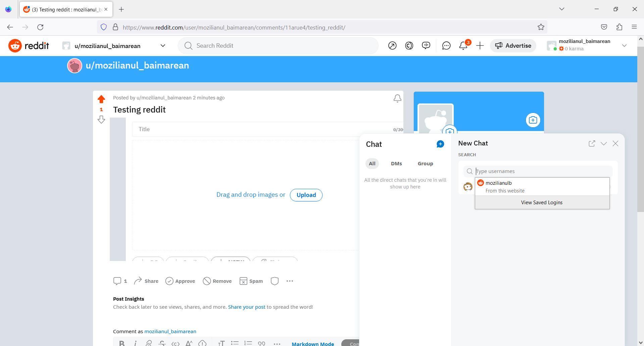The image size is (644, 346).
Task: Apply bold formatting in comment editor
Action: (122, 343)
